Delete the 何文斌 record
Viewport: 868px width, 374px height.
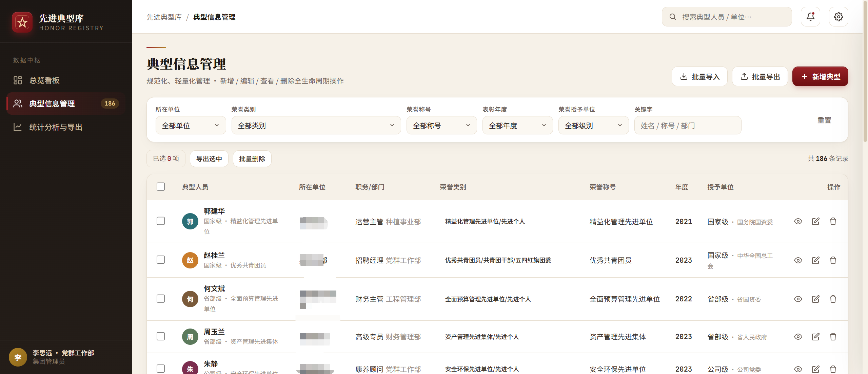833,299
